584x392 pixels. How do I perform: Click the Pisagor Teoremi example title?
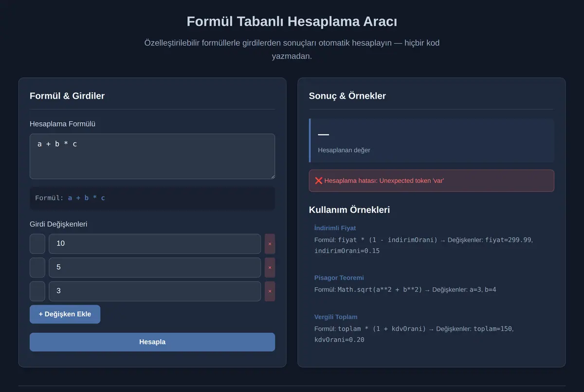coord(339,278)
